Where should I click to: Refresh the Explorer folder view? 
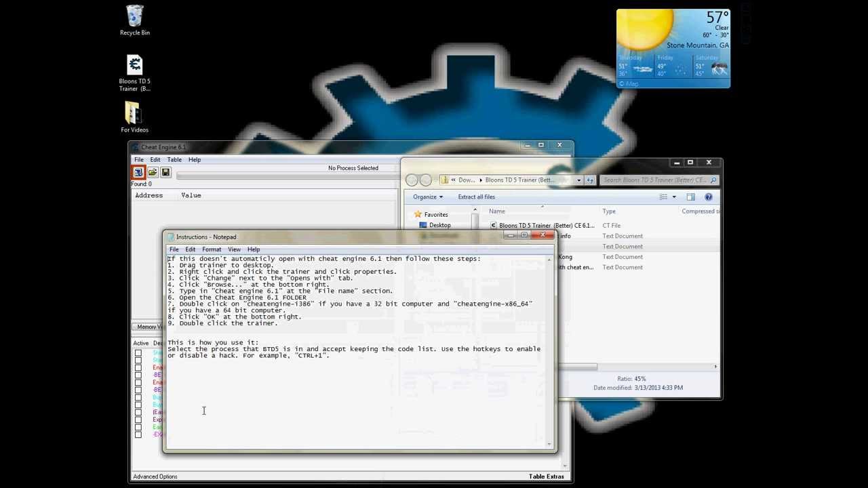click(x=590, y=180)
